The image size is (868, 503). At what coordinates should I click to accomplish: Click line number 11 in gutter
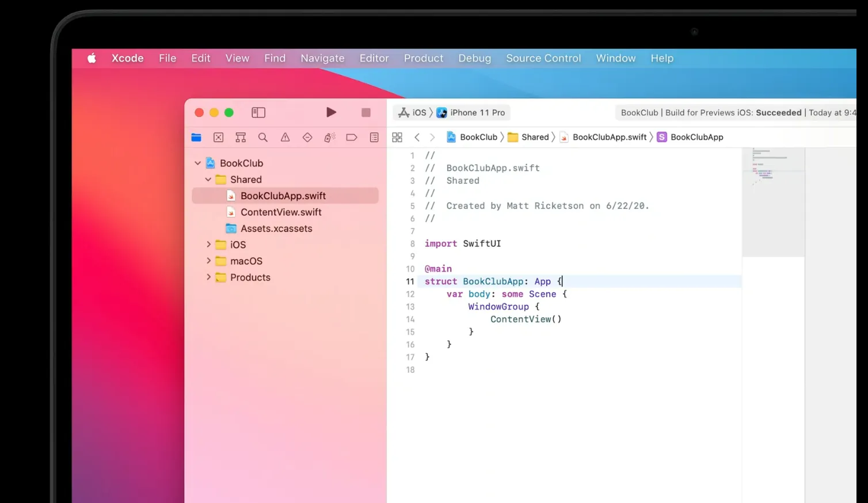coord(410,281)
